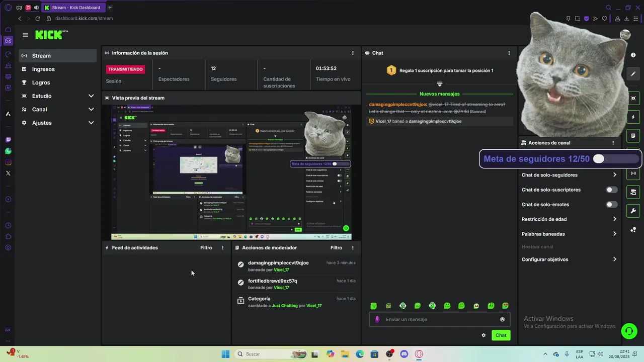
Task: Click the pencil edit icon in right sidebar
Action: [x=633, y=73]
